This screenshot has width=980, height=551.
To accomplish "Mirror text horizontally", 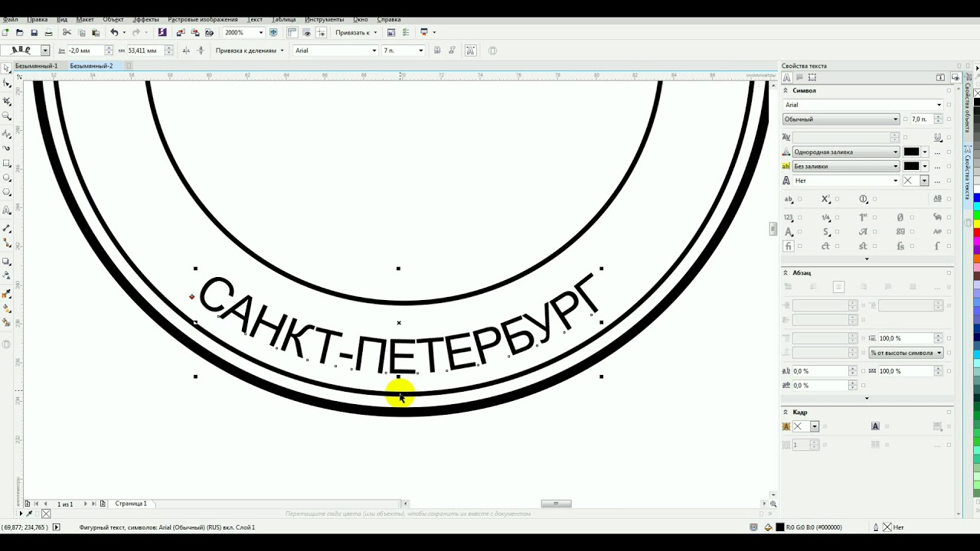I will click(186, 51).
